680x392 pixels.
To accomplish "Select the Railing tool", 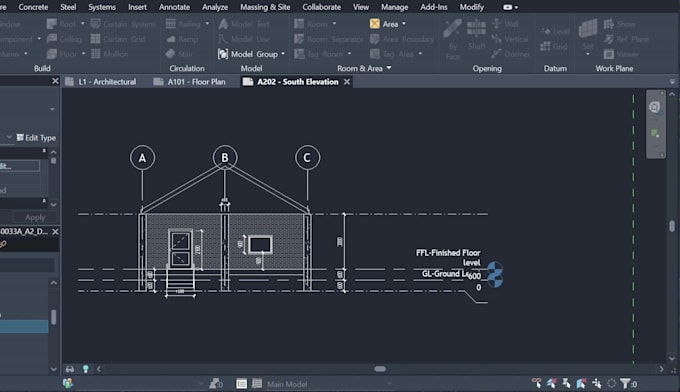I will coord(183,24).
